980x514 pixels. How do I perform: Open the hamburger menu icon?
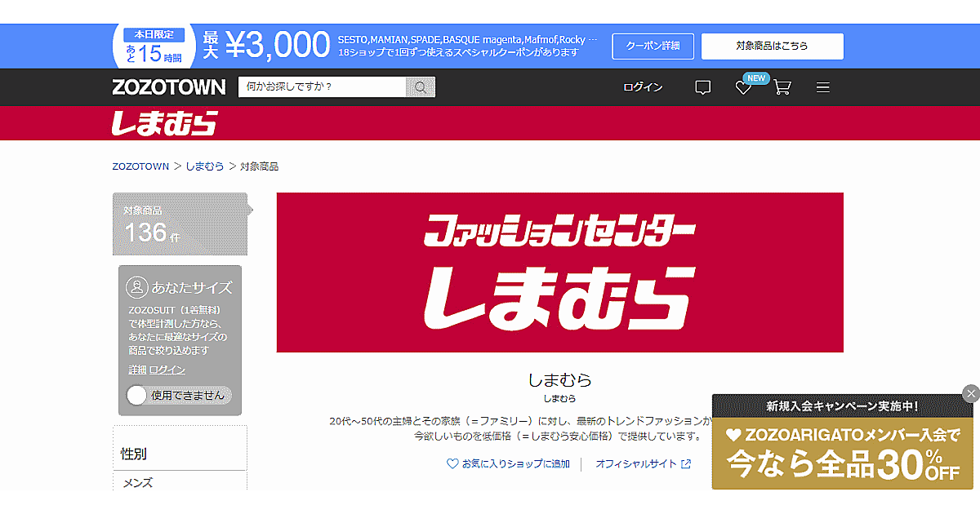coord(822,87)
